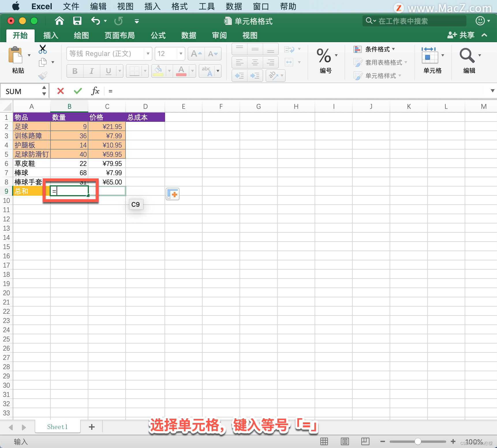
Task: Open quick access toolbar customize arrow
Action: point(137,21)
